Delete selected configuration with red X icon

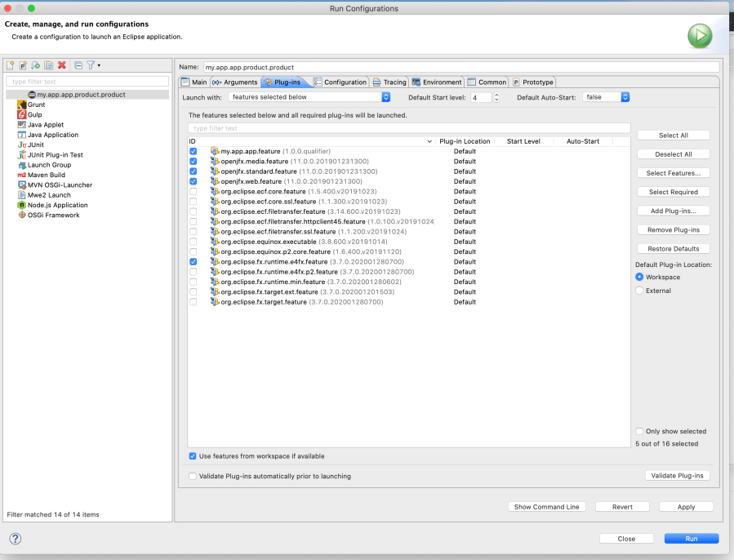(62, 65)
